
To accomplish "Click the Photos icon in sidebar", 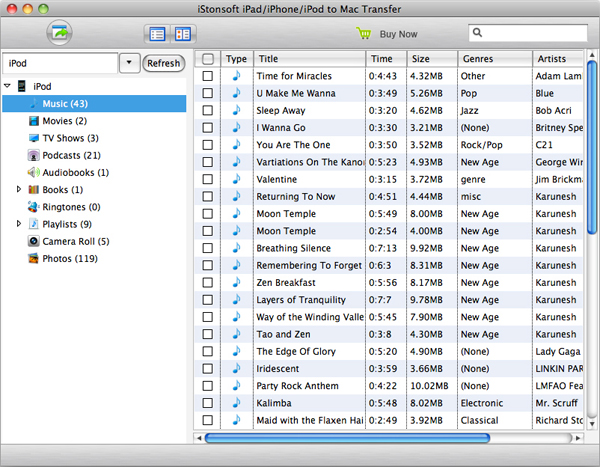I will (34, 258).
